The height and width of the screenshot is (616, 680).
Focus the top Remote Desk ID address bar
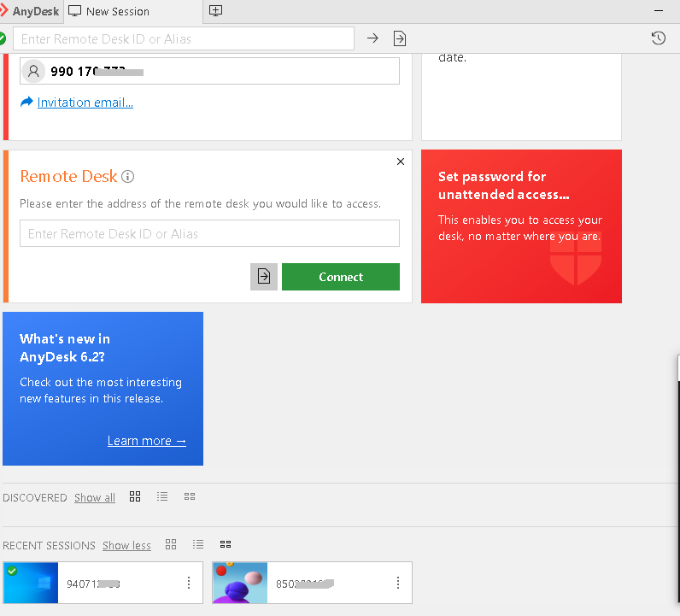point(184,38)
